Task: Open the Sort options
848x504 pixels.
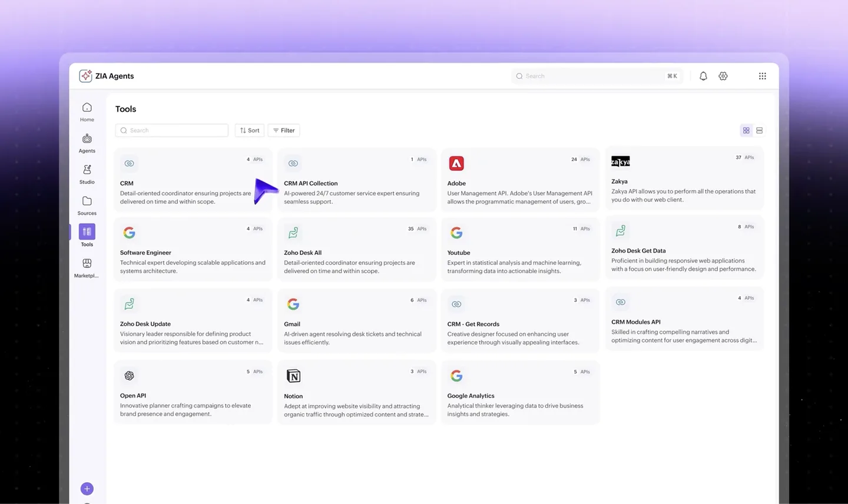Action: pyautogui.click(x=250, y=131)
